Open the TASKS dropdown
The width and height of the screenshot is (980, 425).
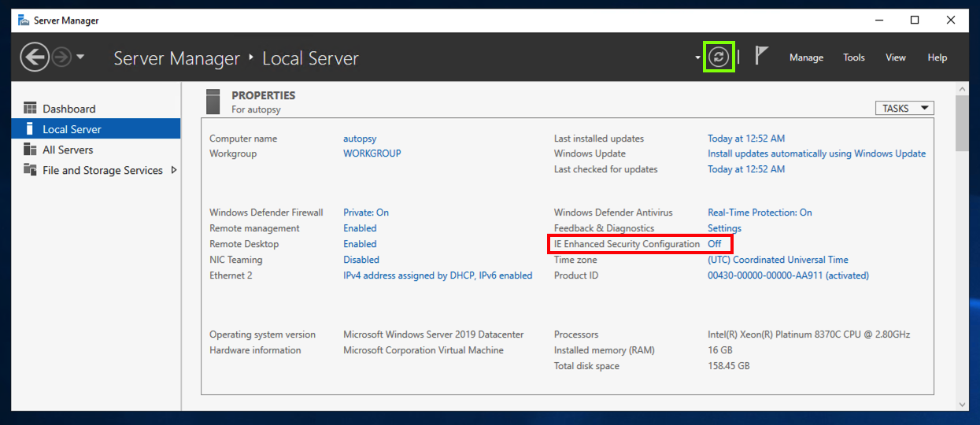click(x=904, y=109)
